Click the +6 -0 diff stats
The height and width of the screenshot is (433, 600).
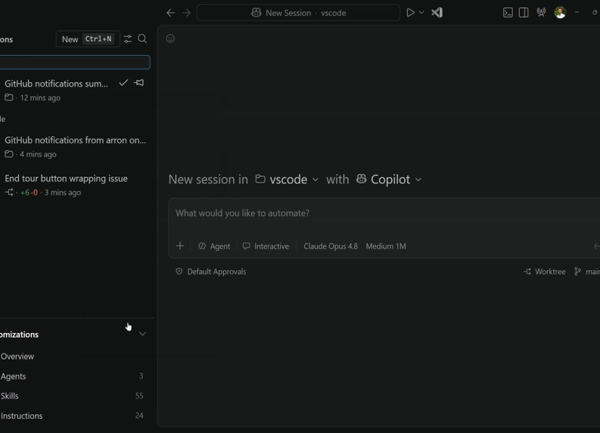pos(29,192)
